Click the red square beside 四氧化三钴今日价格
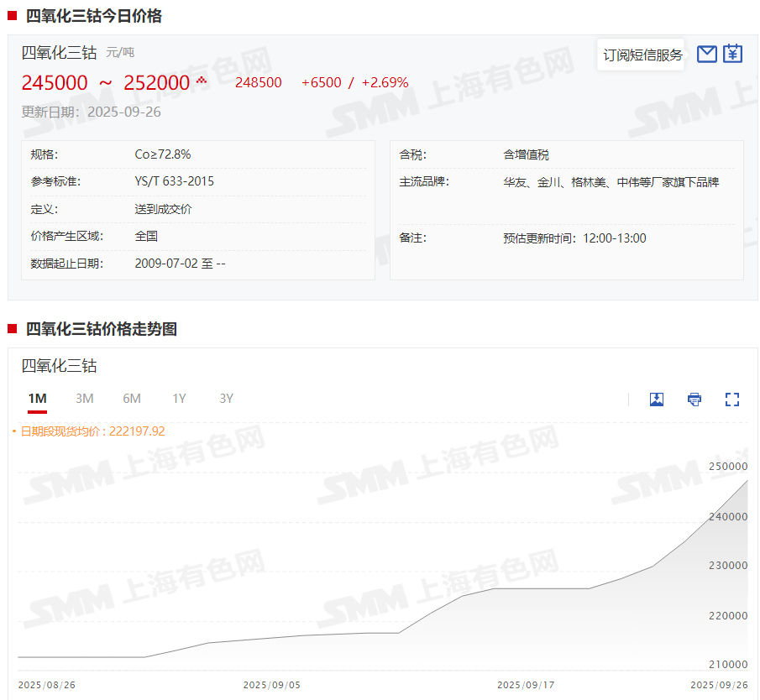The image size is (760, 700). pos(12,15)
